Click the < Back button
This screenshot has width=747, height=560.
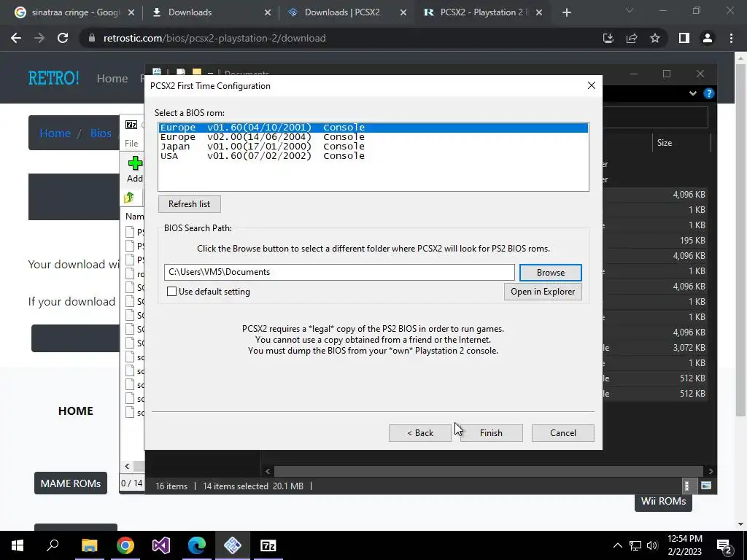(419, 433)
